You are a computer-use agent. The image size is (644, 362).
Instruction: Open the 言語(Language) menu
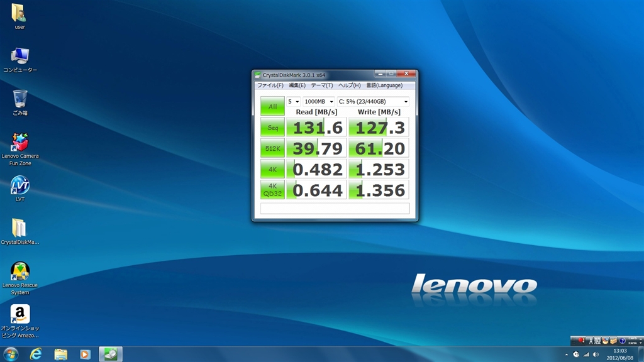point(384,85)
